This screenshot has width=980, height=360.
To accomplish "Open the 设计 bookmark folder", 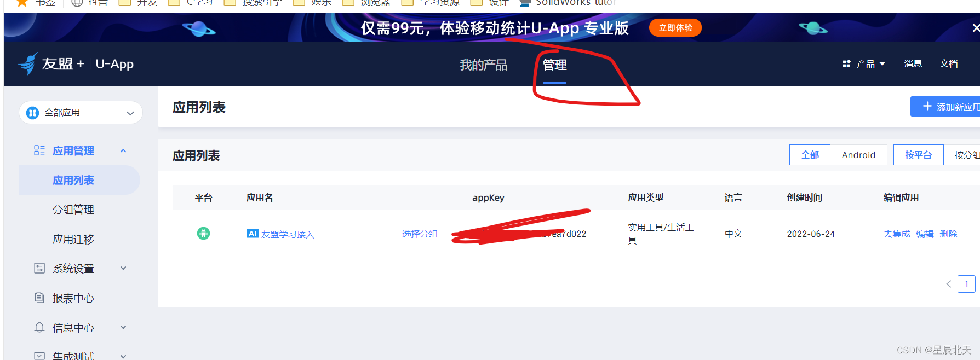I will click(x=491, y=3).
